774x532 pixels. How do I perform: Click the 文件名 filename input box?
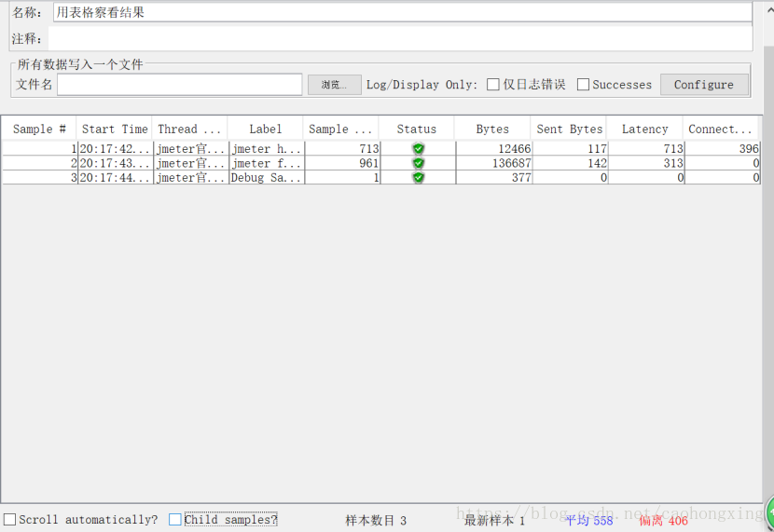[x=180, y=85]
